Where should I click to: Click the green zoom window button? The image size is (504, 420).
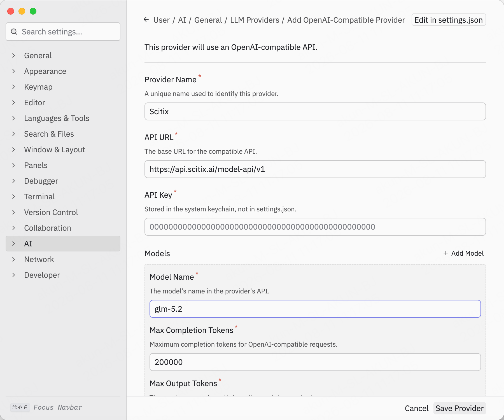(33, 11)
